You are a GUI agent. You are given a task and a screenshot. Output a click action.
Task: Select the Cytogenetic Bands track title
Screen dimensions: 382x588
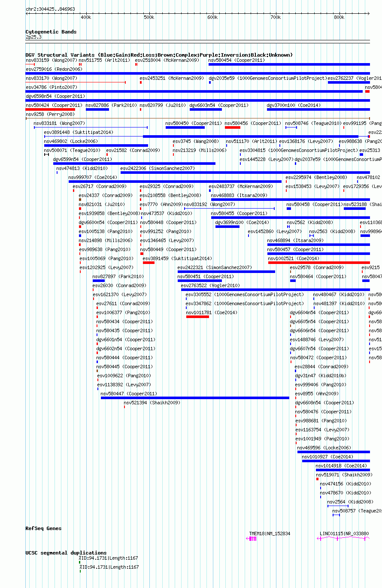coord(51,32)
